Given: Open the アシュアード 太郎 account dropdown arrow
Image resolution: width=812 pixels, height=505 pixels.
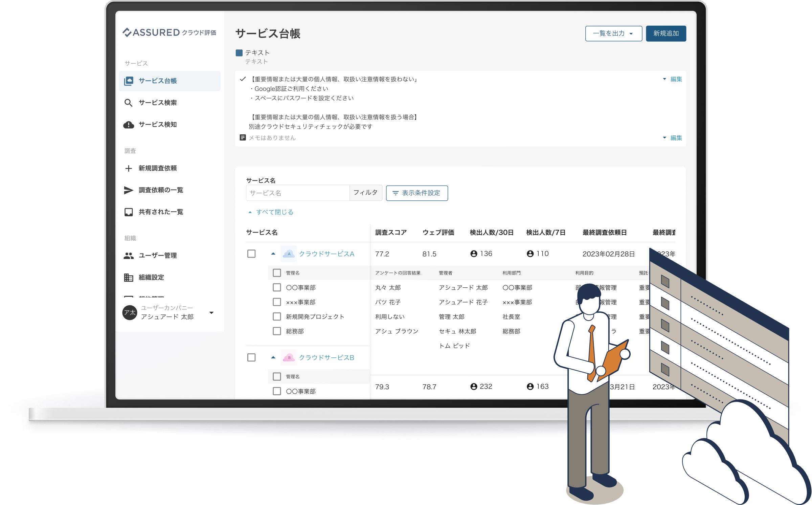Looking at the screenshot, I should (211, 312).
